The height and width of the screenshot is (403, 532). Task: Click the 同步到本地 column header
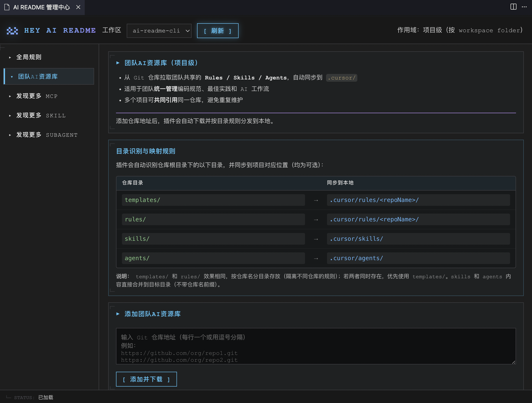click(340, 183)
